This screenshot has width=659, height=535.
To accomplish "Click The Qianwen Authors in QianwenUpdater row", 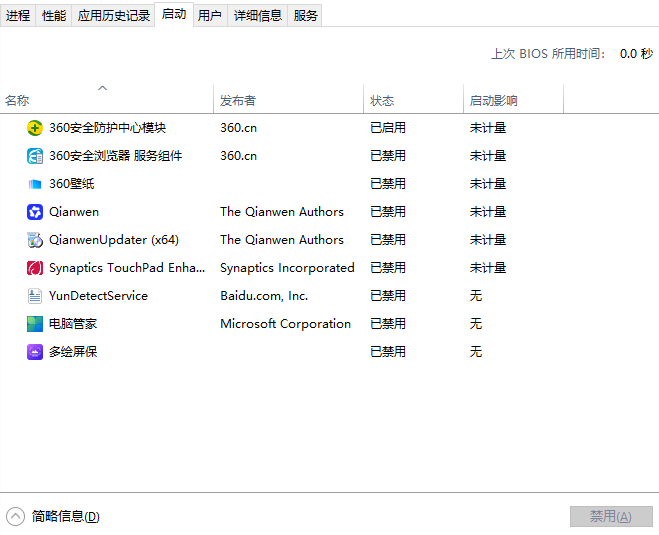I will (282, 240).
